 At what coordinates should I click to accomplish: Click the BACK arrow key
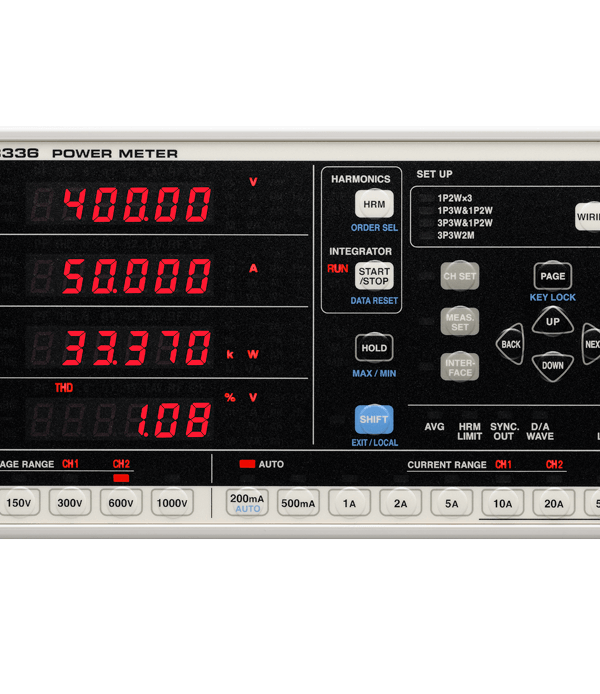click(511, 344)
